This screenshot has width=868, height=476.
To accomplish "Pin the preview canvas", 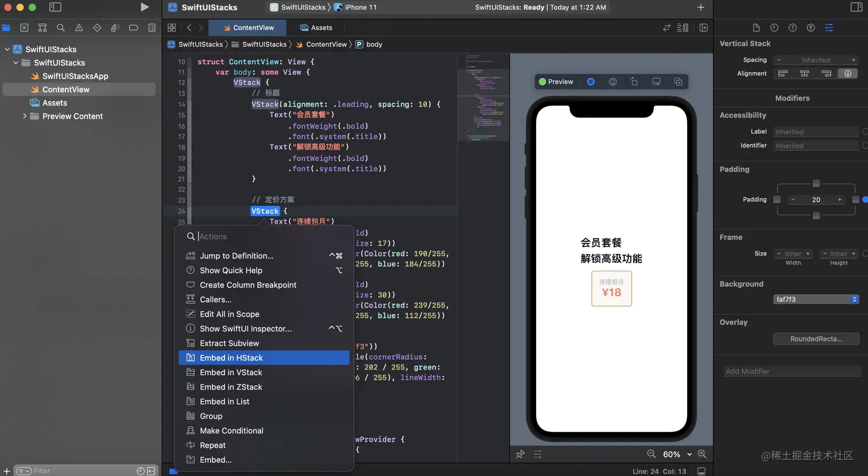I will click(x=520, y=454).
